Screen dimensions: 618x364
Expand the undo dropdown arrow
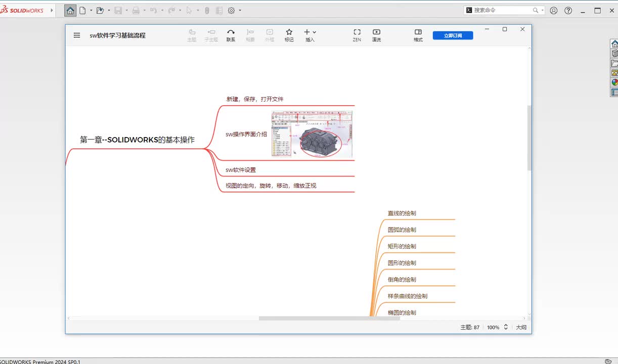[162, 10]
